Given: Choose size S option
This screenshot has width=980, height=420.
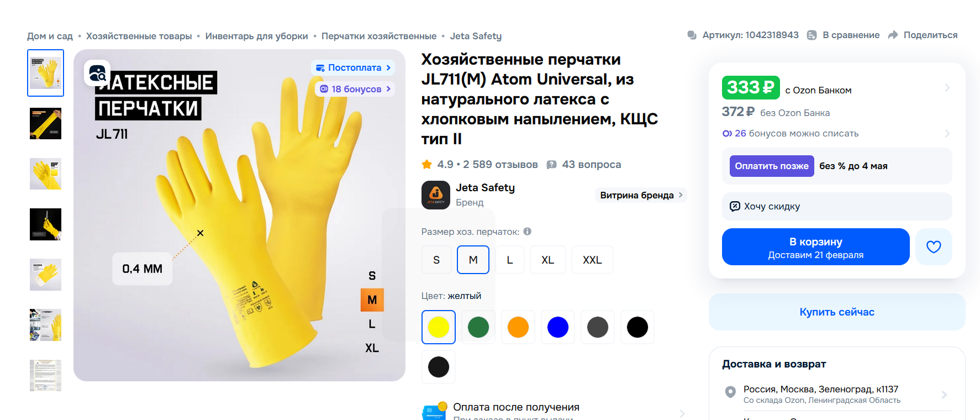Looking at the screenshot, I should click(x=436, y=260).
